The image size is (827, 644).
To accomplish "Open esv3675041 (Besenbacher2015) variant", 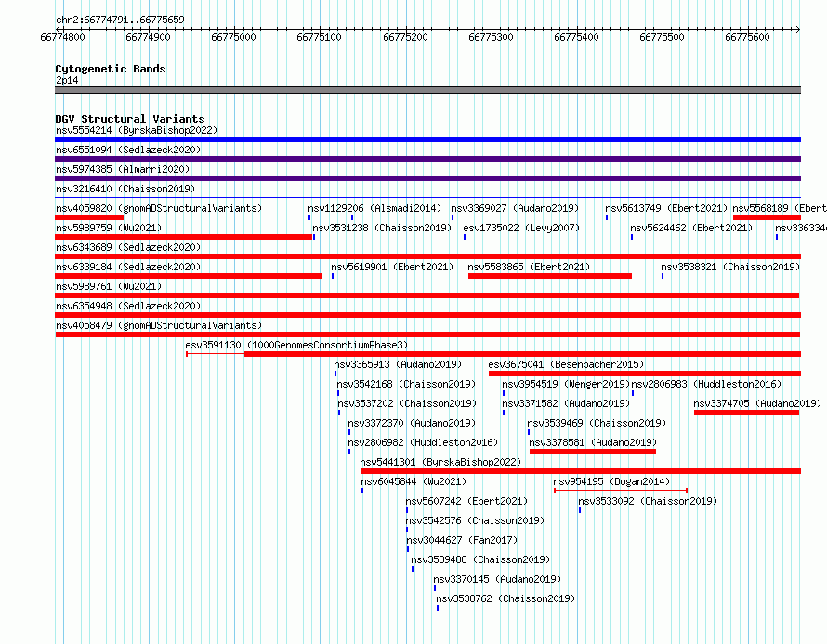I will (566, 364).
